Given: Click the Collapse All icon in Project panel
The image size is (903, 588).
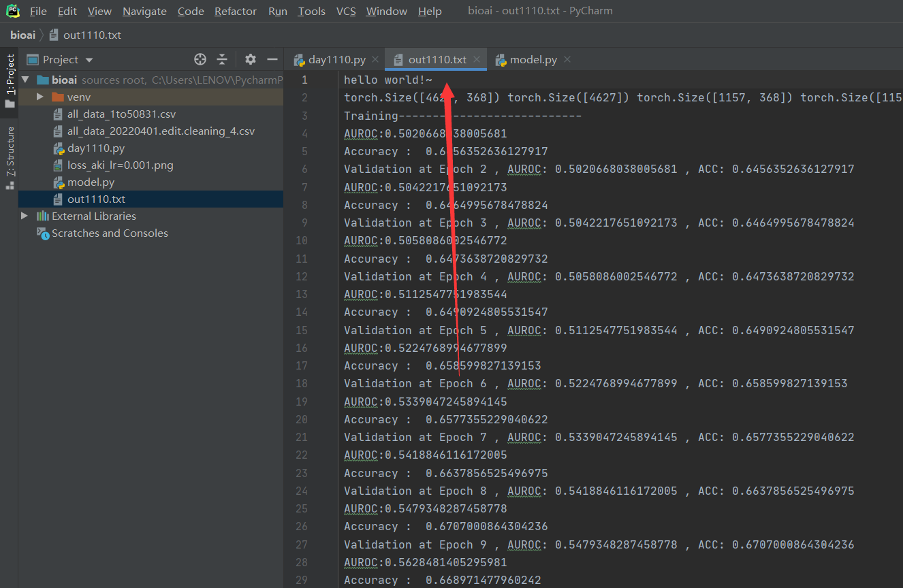Looking at the screenshot, I should 222,59.
